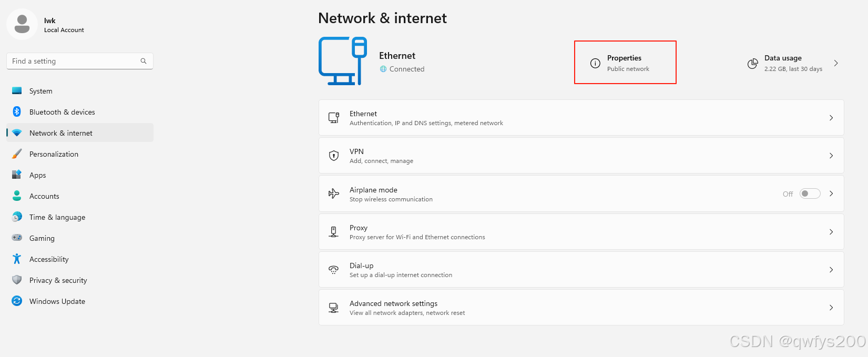Click the Privacy & security shield icon
The image size is (868, 357).
tap(17, 280)
